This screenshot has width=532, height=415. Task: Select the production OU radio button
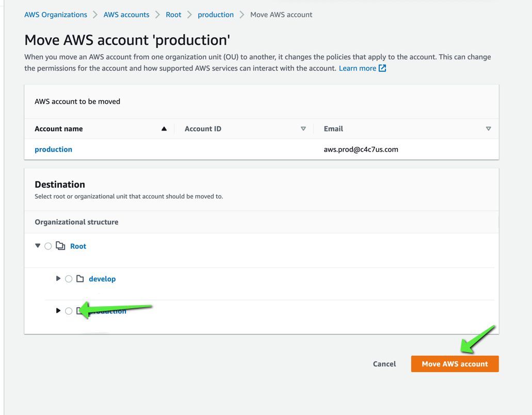(69, 311)
